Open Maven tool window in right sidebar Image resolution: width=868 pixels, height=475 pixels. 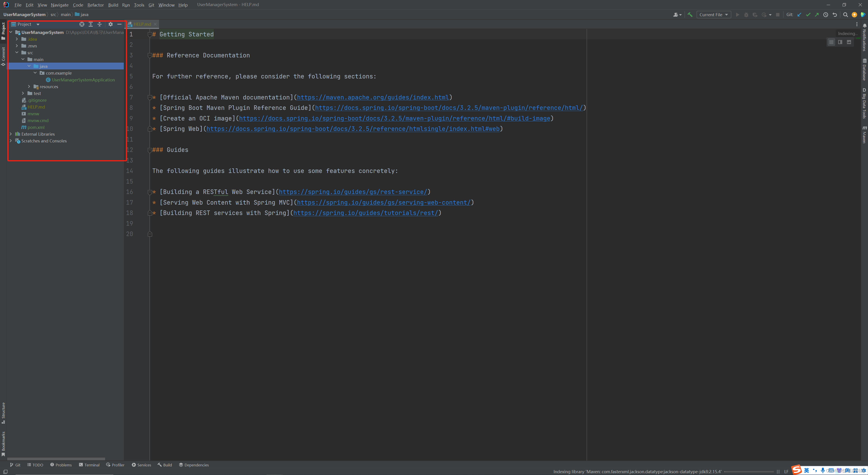[864, 135]
